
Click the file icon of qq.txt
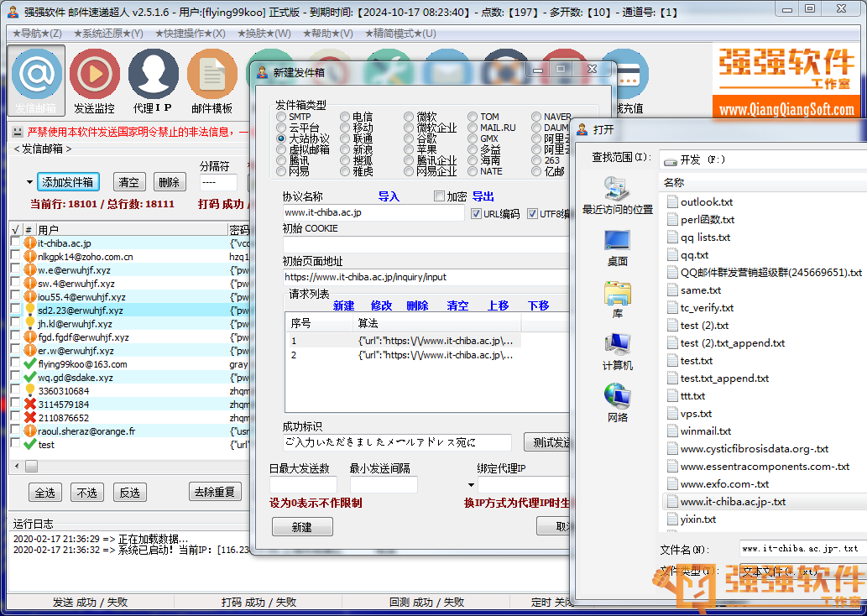coord(671,255)
